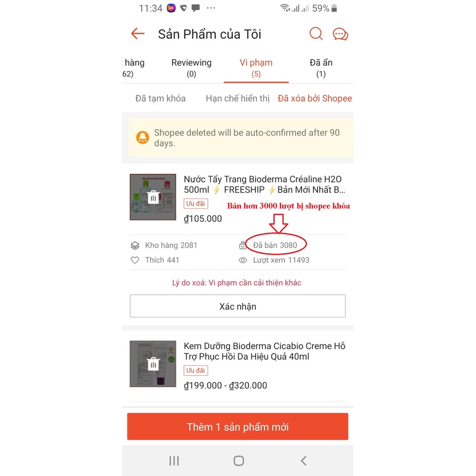Open the Lý do xoá violation reason
Viewport: 476px width, 476px height.
[x=237, y=283]
